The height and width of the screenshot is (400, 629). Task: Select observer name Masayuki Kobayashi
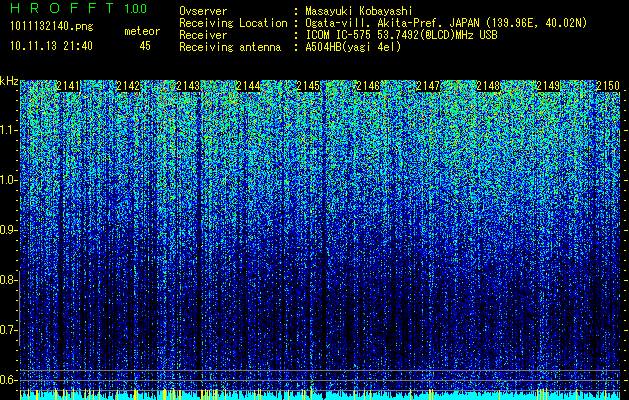359,11
